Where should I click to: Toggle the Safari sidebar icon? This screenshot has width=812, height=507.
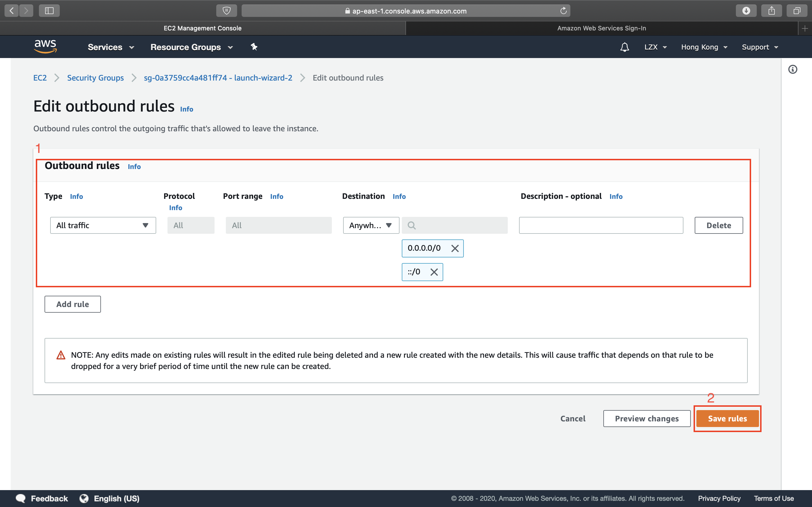[x=49, y=11]
